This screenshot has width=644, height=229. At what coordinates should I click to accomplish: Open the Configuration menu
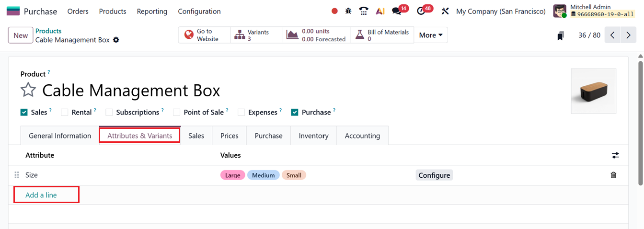coord(199,11)
